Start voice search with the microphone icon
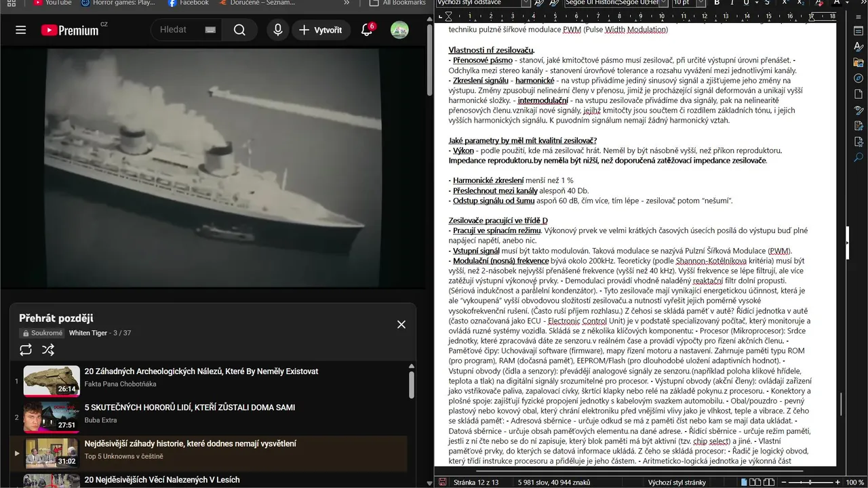868x488 pixels. click(277, 30)
